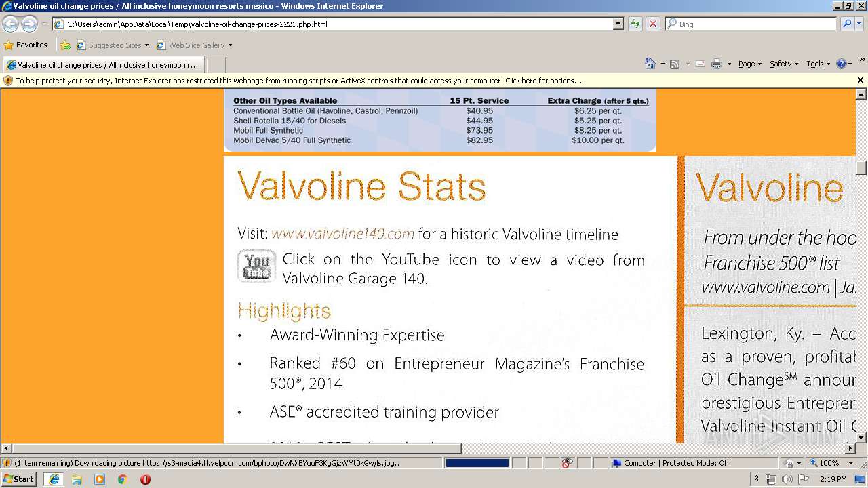The width and height of the screenshot is (868, 488).
Task: Click in the Bing search box
Action: point(751,24)
